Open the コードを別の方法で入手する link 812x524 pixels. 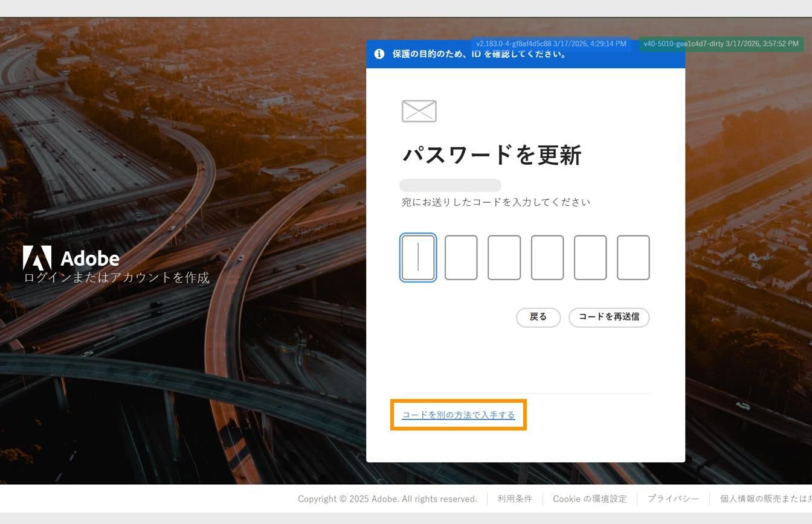tap(458, 415)
